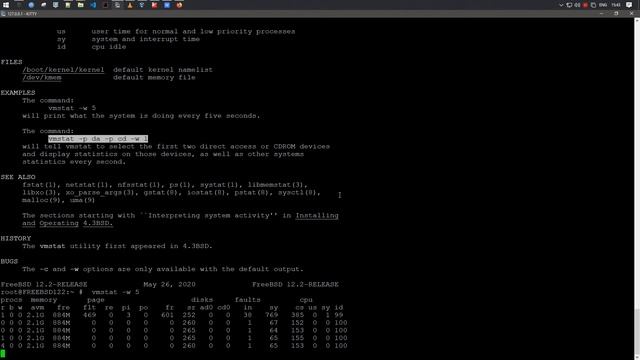Click the "EXAMPLES" section heading

tap(18, 93)
